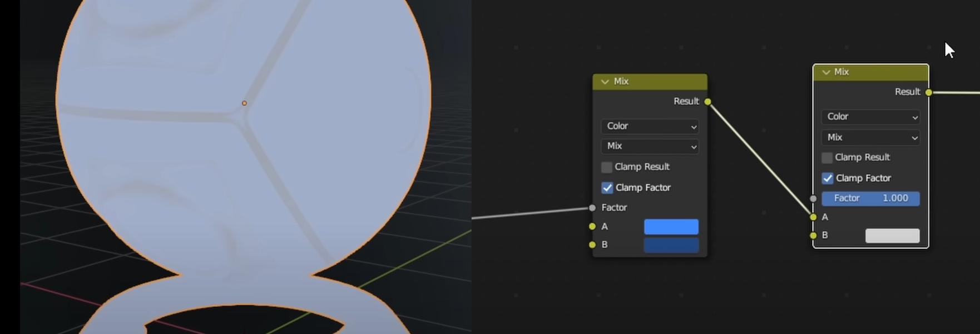
Task: Click the Result label in left Mix node
Action: (x=686, y=102)
